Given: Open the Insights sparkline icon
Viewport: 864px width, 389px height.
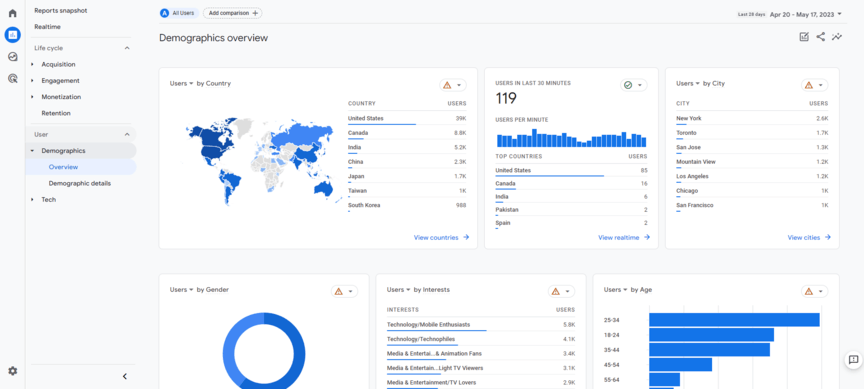Looking at the screenshot, I should point(837,37).
